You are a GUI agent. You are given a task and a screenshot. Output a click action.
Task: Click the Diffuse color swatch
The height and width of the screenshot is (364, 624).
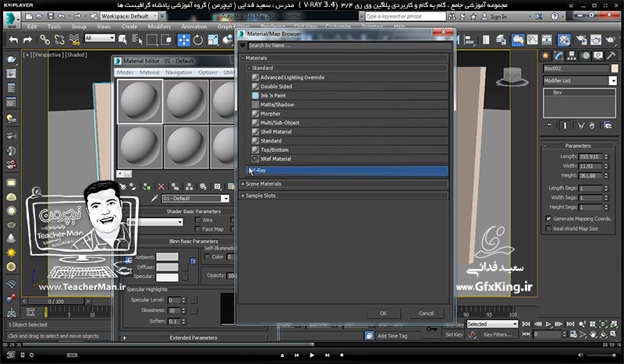[167, 267]
